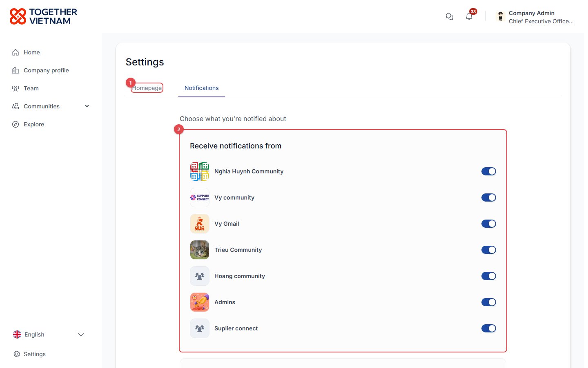Open Communities in the sidebar
The image size is (588, 368).
tap(42, 106)
